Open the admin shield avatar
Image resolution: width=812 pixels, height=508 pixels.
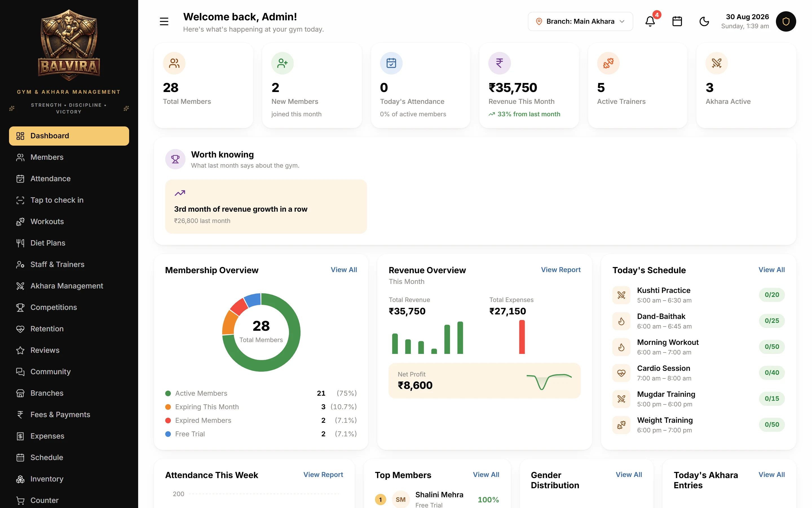click(786, 21)
